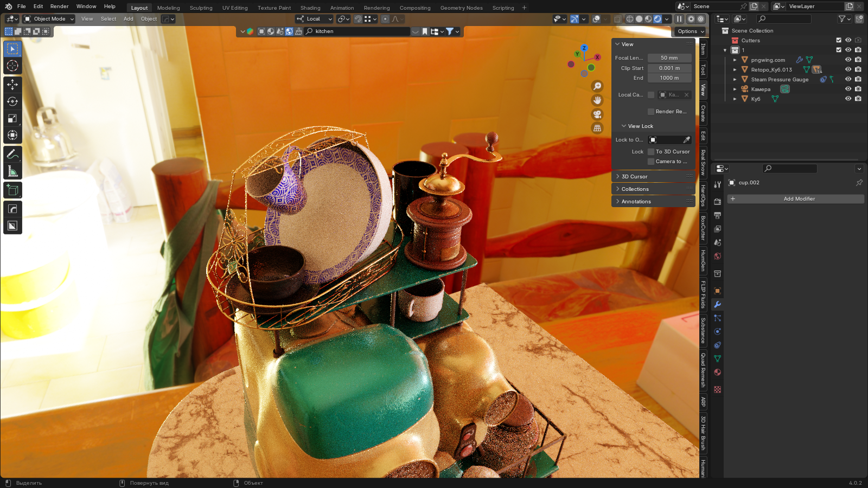Open the Options button in viewport header
This screenshot has height=488, width=868.
click(690, 31)
